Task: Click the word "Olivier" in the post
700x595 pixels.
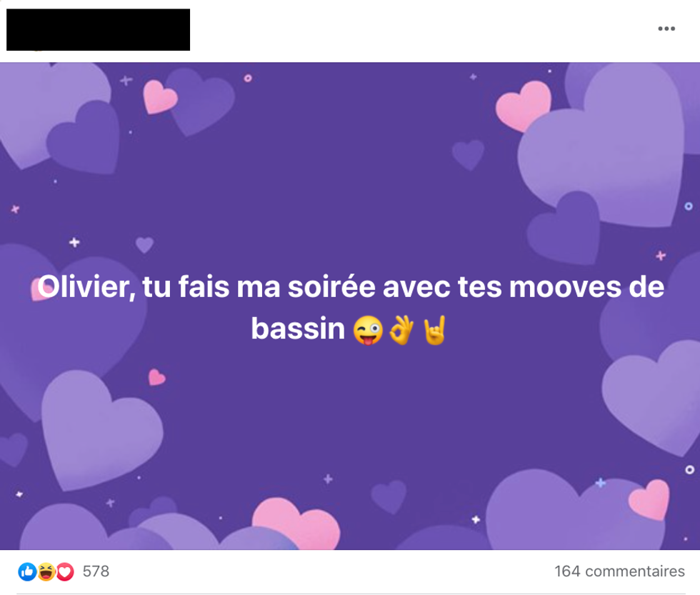Action: 86,286
